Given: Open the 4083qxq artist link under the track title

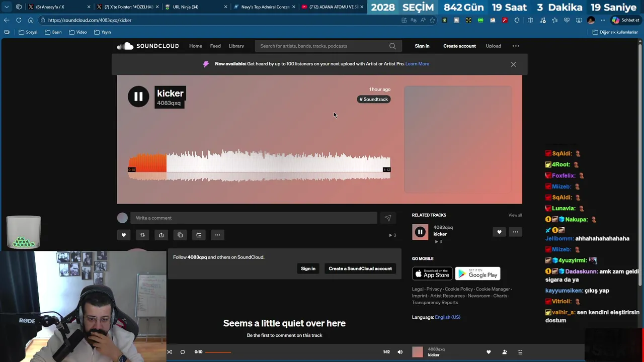Looking at the screenshot, I should 169,103.
